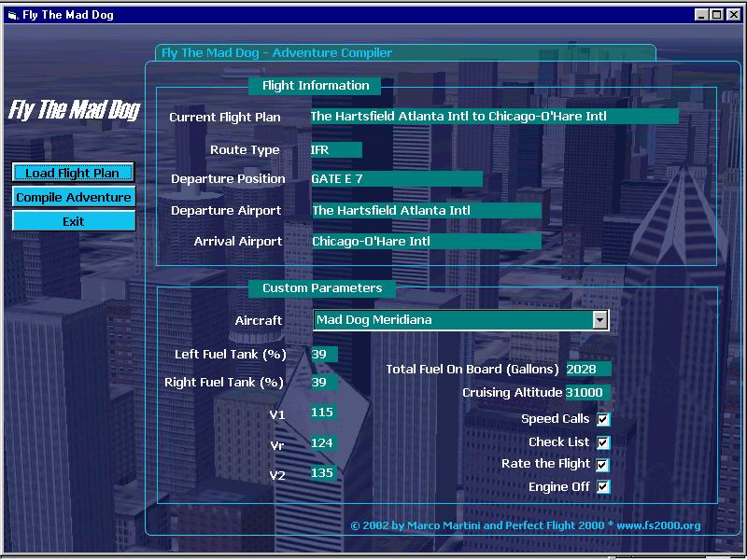Click the Route Type IFR field
Viewport: 747px width, 560px height.
pos(336,149)
